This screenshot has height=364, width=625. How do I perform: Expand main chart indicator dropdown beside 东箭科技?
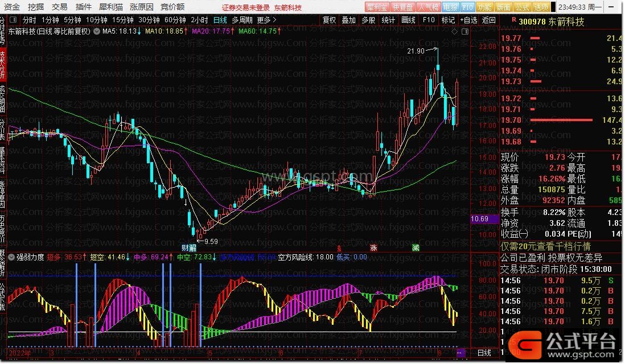97,31
